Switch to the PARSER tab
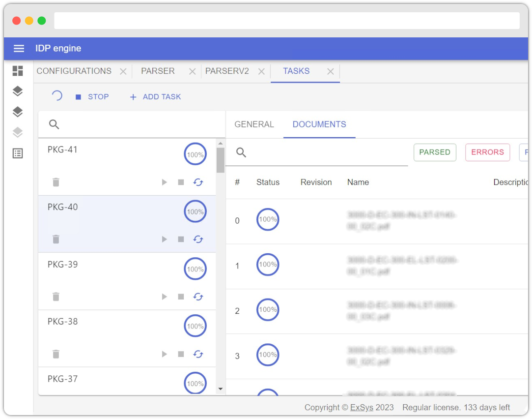532x419 pixels. tap(158, 71)
